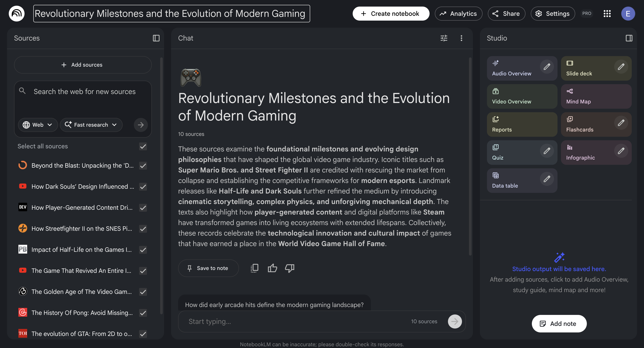Copy the summary to clipboard
Viewport: 644px width, 348px height.
[255, 268]
